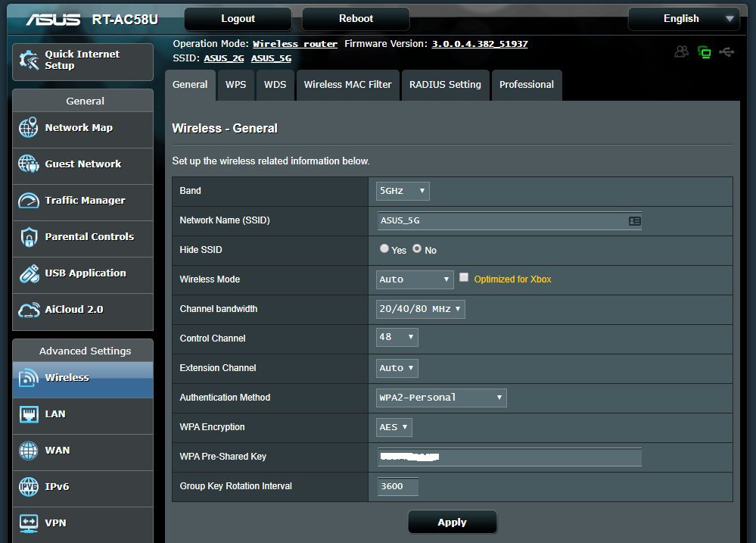Open the Extension Channel dropdown
Viewport: 756px width, 543px height.
(397, 368)
